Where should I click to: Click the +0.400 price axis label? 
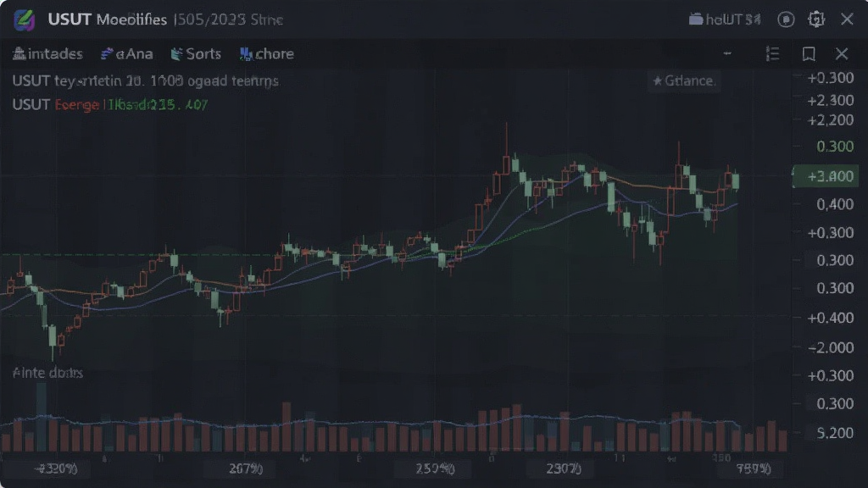click(x=831, y=319)
